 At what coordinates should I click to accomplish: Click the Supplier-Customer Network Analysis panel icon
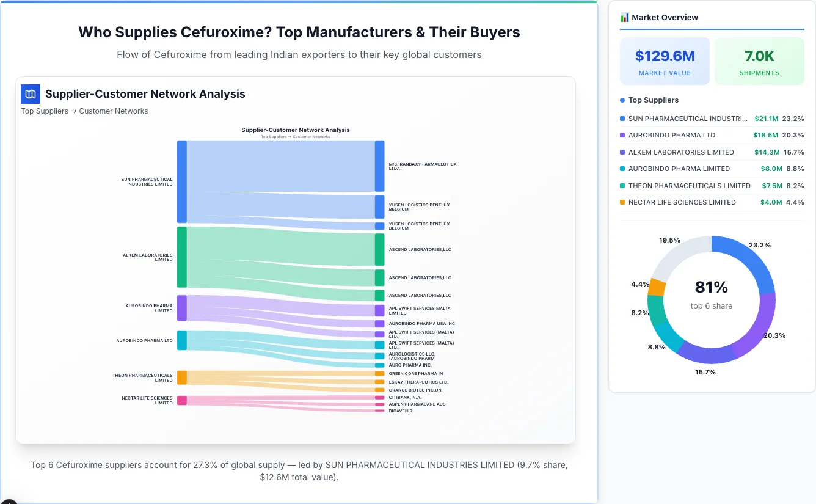point(30,94)
